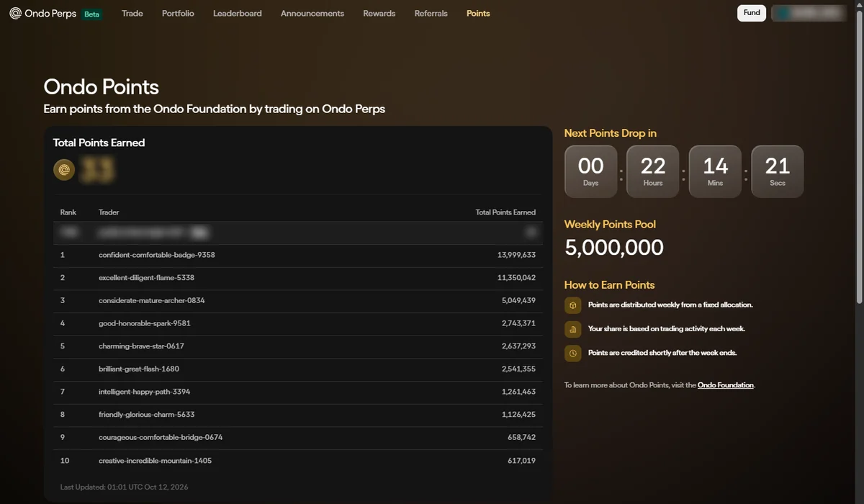
Task: Click the blurred own-rank row in leaderboard
Action: pyautogui.click(x=298, y=233)
